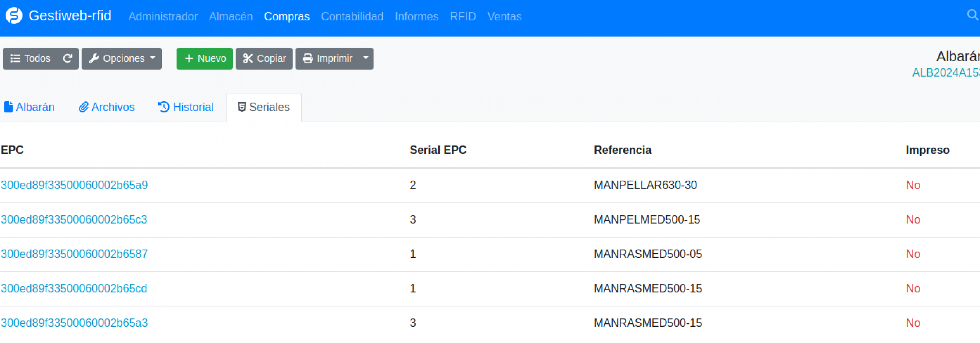
Task: Open the Almacén menu
Action: coord(231,16)
